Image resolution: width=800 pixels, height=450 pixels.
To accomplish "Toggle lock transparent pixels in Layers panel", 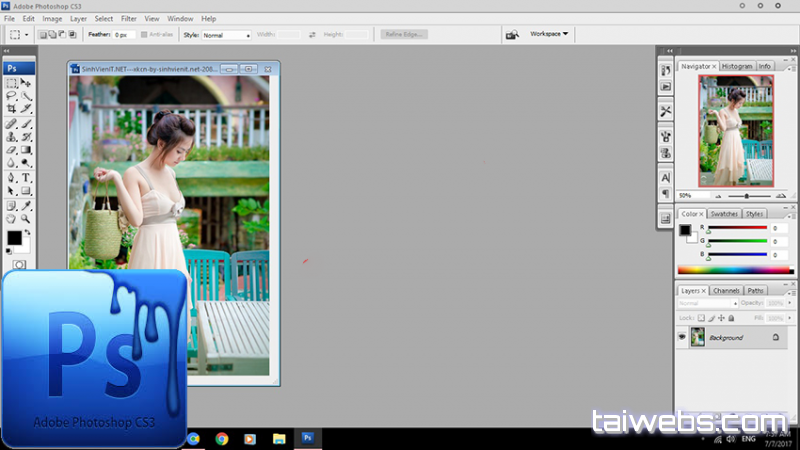I will pyautogui.click(x=701, y=317).
